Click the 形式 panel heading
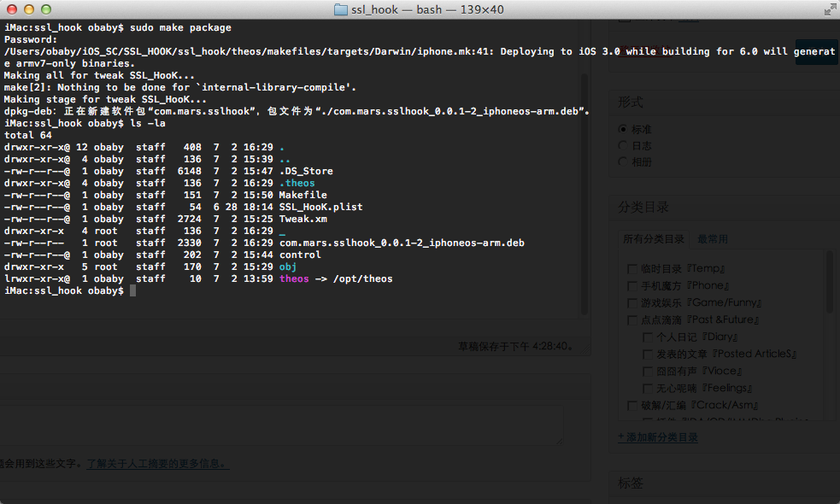Screen dimensions: 840x504 point(630,103)
